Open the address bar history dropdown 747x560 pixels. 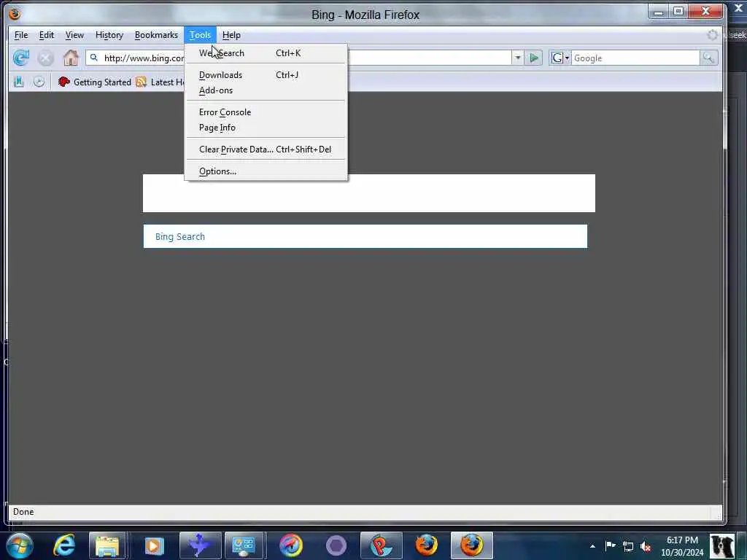518,58
